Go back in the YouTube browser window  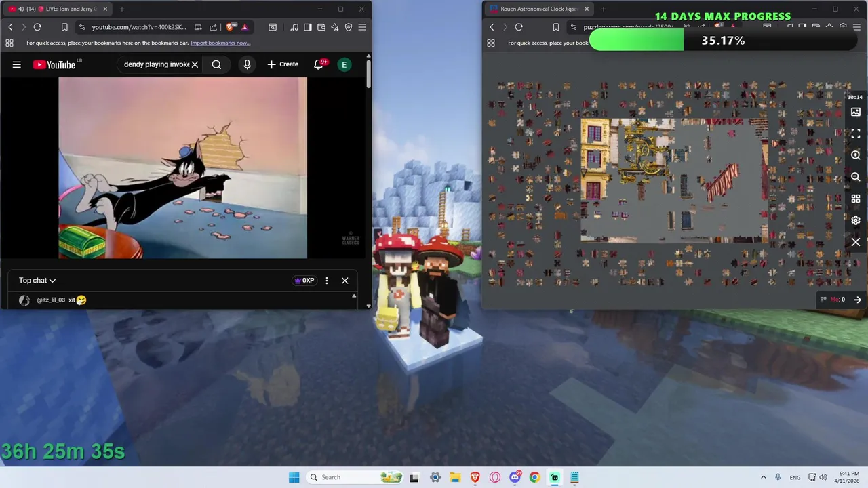(x=10, y=27)
